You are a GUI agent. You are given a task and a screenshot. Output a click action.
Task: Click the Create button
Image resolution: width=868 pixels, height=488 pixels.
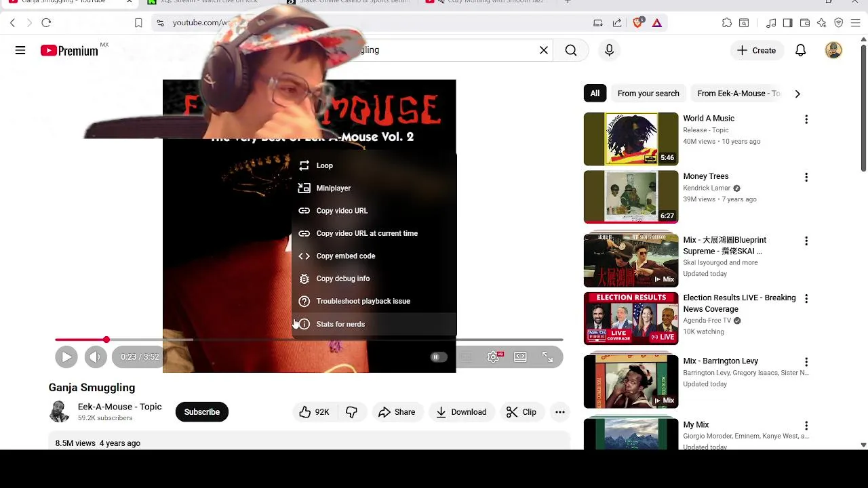point(756,50)
